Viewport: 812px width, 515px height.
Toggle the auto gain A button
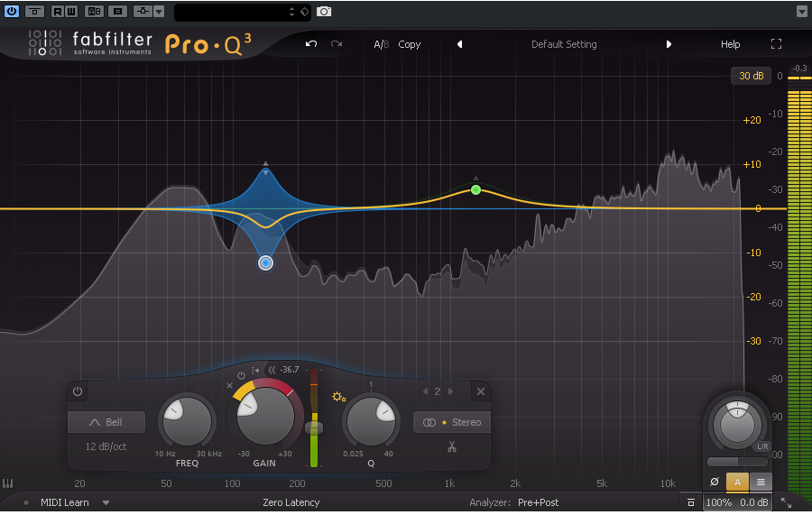click(x=737, y=482)
